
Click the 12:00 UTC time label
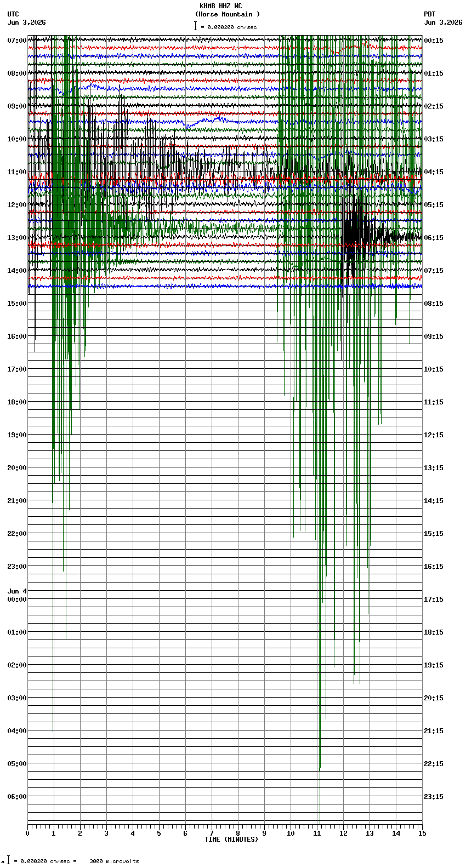point(17,205)
